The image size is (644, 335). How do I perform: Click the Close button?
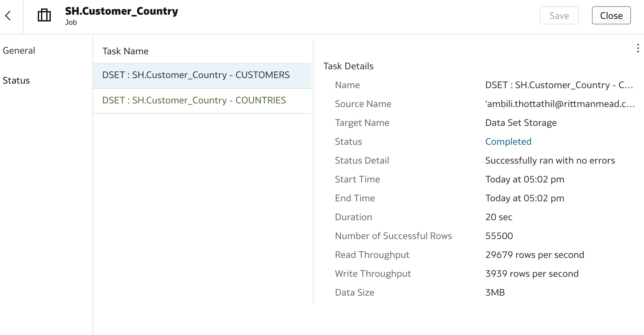[611, 15]
